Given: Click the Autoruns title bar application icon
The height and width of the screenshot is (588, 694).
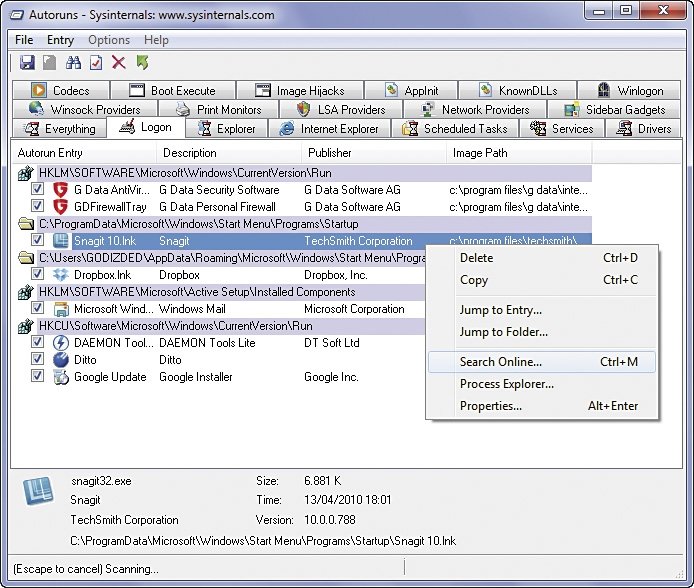Looking at the screenshot, I should 17,15.
